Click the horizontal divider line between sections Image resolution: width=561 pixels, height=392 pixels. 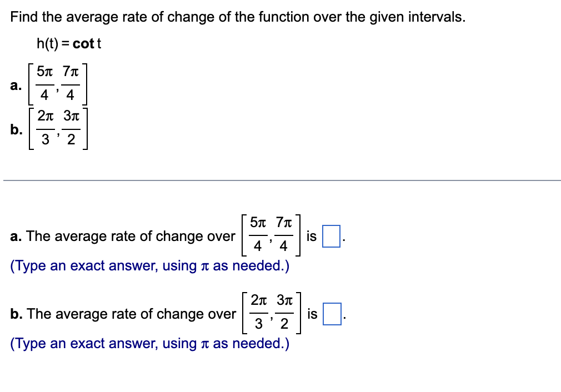(282, 180)
